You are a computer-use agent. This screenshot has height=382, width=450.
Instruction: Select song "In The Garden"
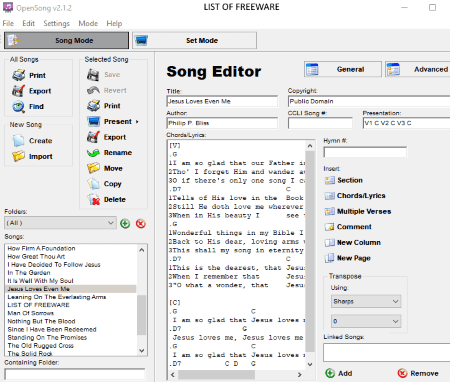pos(29,273)
